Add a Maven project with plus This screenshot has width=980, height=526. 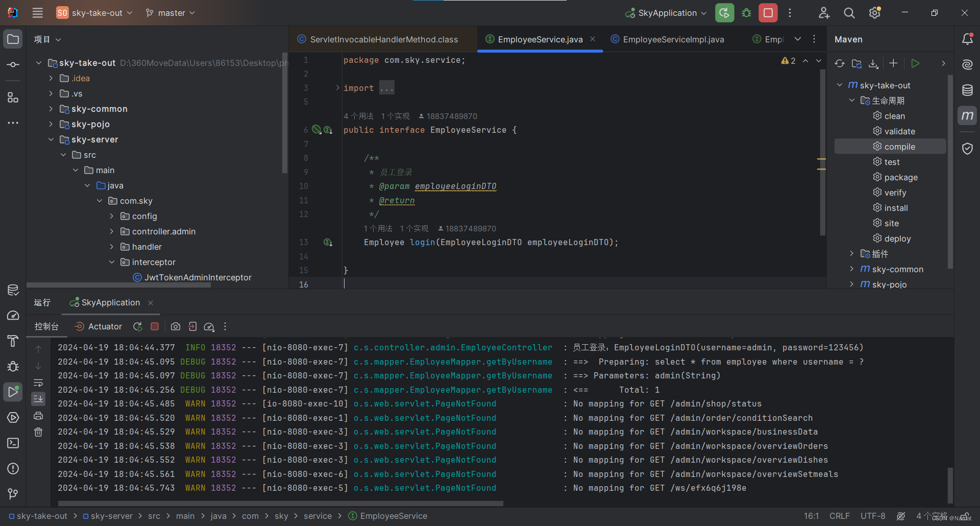pos(893,63)
